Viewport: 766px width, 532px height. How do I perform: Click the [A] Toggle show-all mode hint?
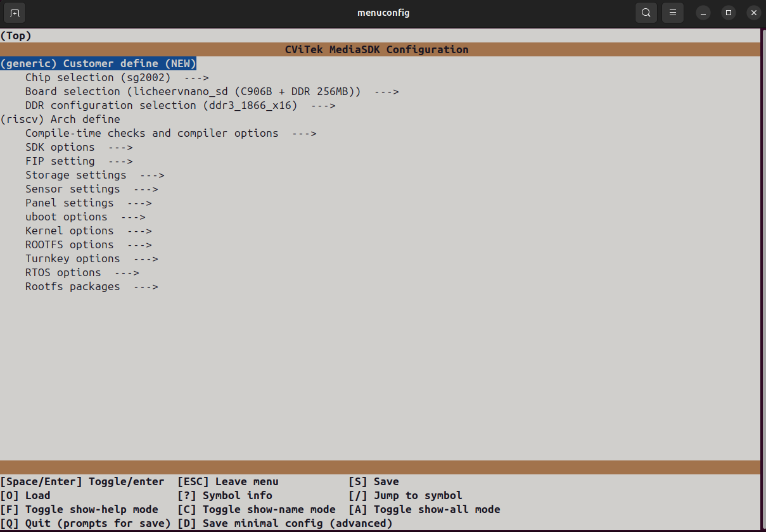(424, 509)
